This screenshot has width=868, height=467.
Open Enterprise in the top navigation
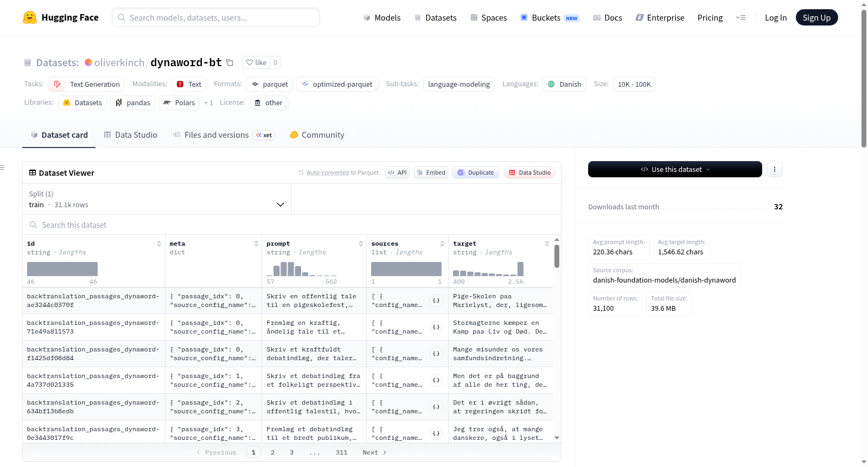coord(660,17)
